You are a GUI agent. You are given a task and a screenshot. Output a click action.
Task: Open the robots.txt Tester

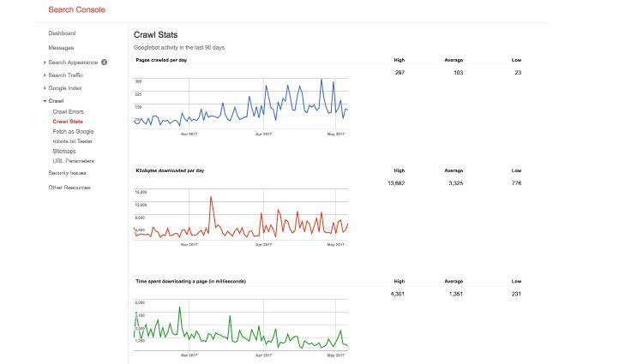pos(72,141)
